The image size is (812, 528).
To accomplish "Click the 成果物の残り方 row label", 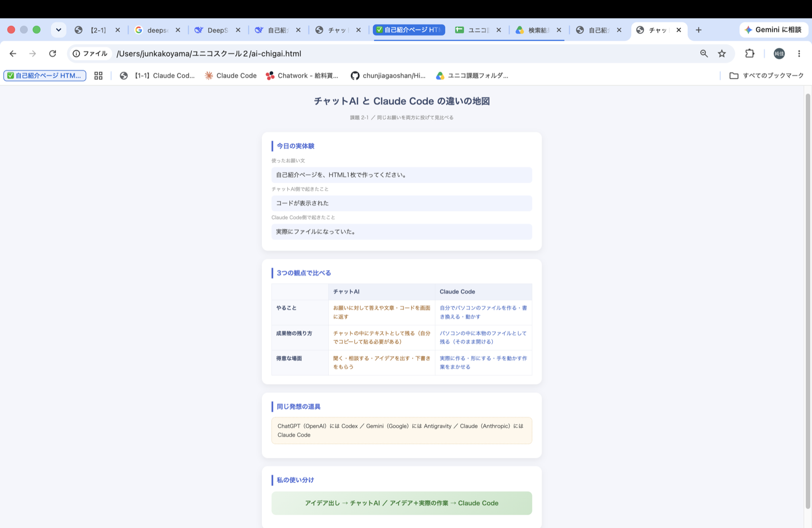I will click(x=294, y=334).
